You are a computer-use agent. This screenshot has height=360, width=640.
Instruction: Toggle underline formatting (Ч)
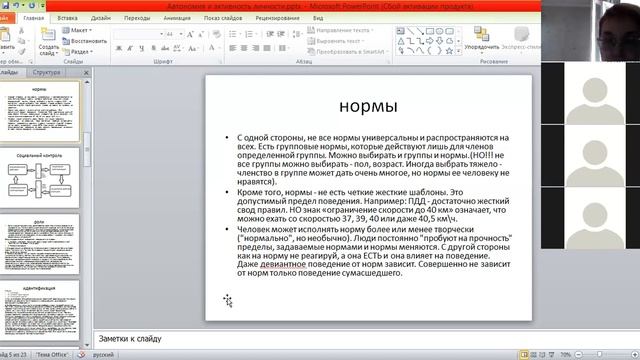coord(141,48)
